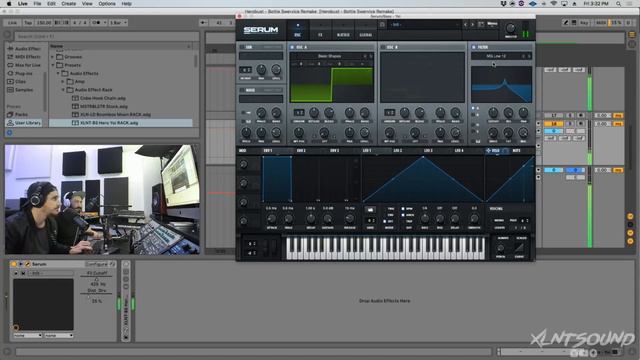The height and width of the screenshot is (360, 640).
Task: Click Configure on Serum device
Action: 97,264
